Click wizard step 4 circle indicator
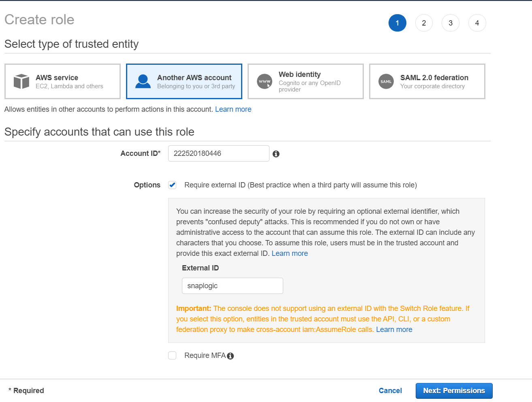This screenshot has height=402, width=532. tap(477, 23)
